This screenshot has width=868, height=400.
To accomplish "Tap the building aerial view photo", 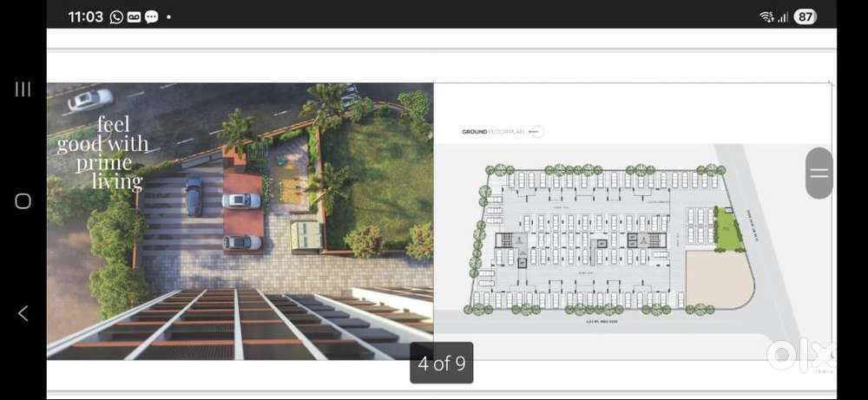I will pyautogui.click(x=240, y=221).
